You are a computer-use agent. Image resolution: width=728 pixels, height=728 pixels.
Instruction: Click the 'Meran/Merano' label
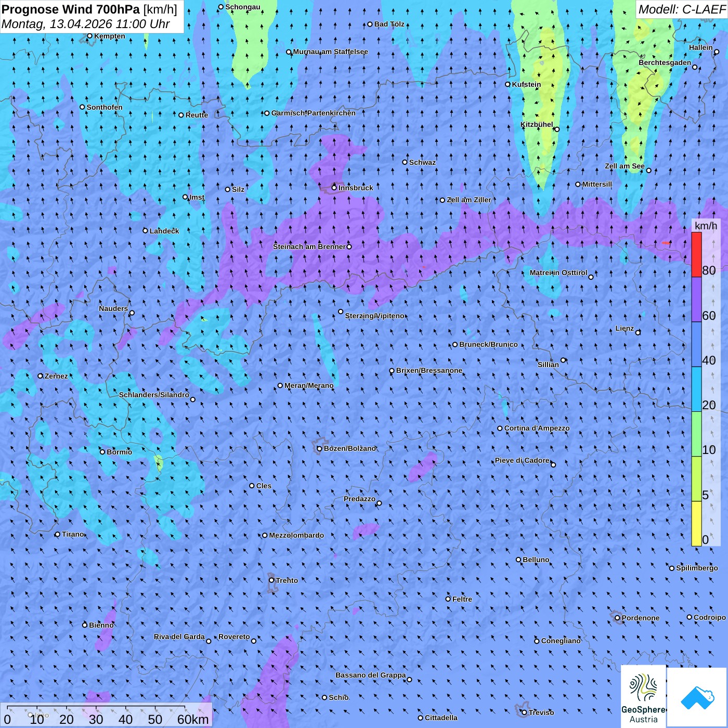[x=309, y=385]
